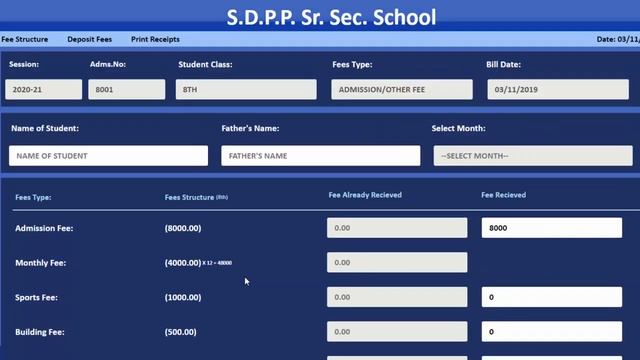This screenshot has height=360, width=640.
Task: Click the Session label
Action: coord(24,64)
